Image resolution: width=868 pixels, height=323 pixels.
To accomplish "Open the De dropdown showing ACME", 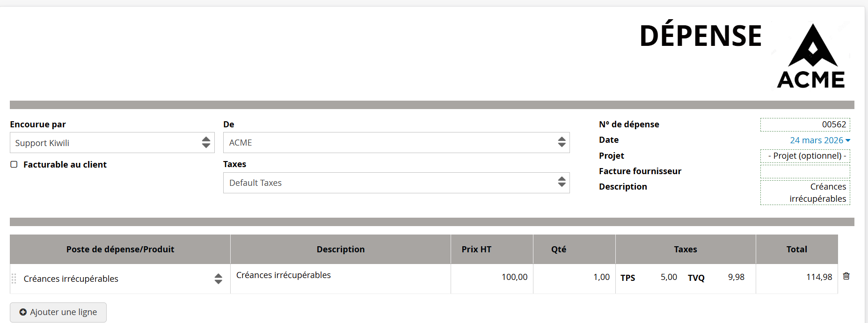I will (396, 142).
